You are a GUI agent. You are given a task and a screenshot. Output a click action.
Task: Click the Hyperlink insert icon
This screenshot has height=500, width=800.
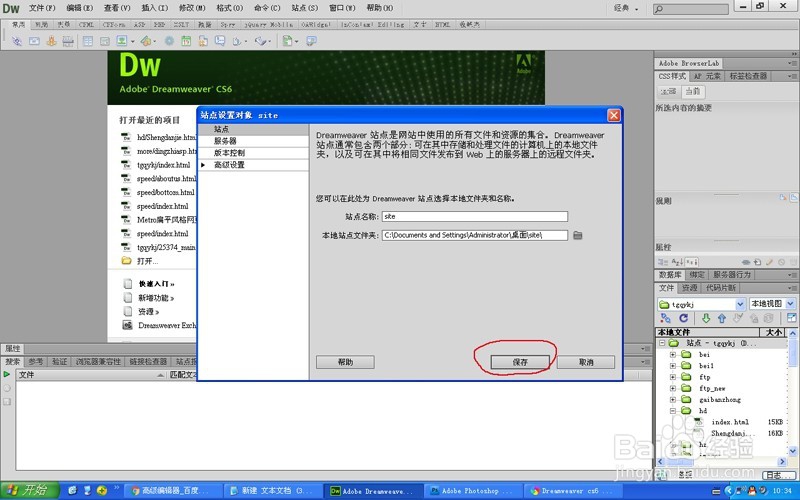(x=17, y=41)
